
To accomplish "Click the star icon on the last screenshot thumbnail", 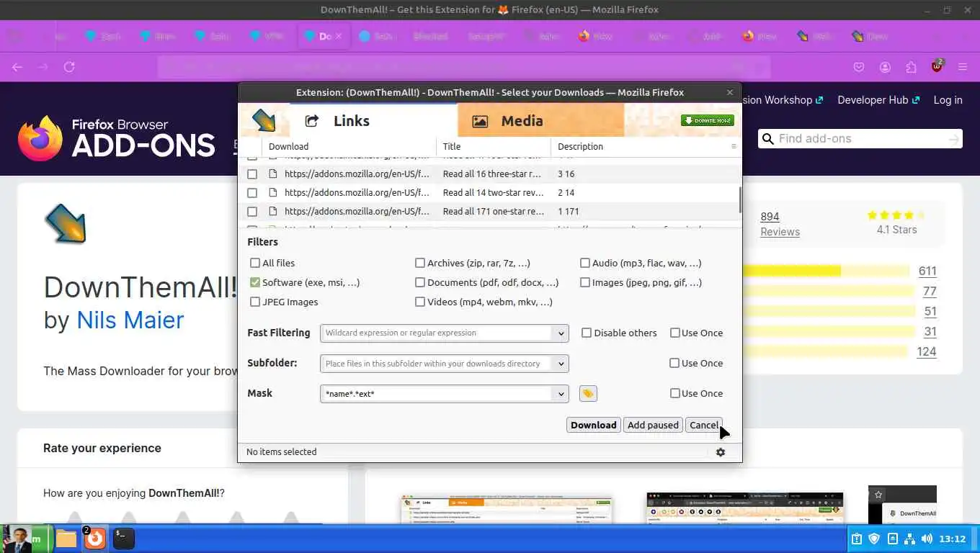I will click(x=878, y=495).
